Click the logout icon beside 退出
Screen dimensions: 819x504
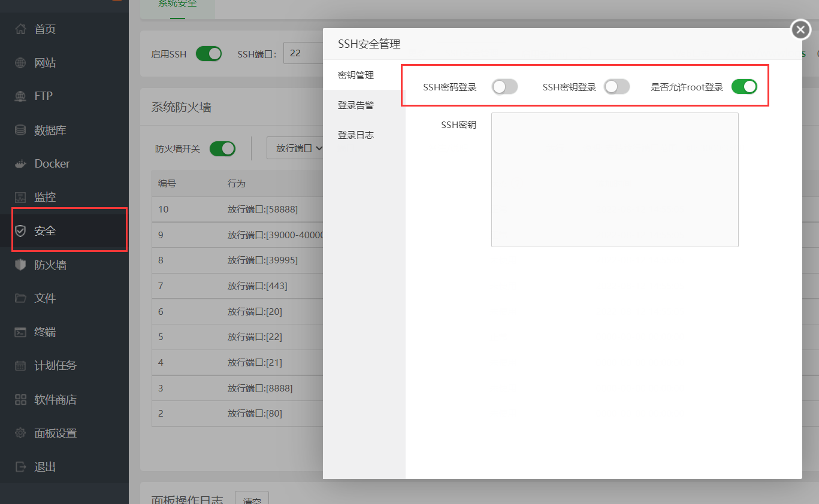[x=21, y=466]
